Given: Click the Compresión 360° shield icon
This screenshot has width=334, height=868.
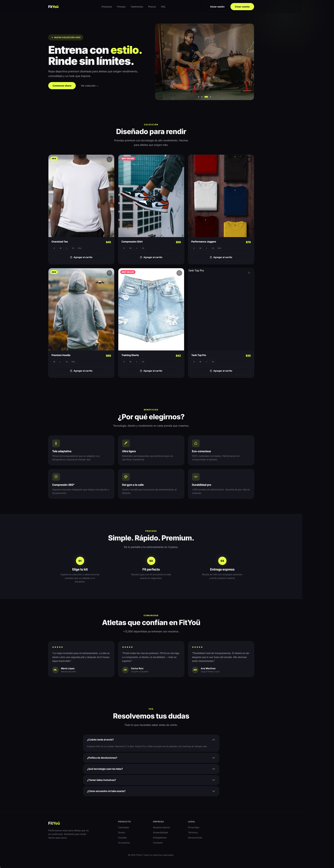Looking at the screenshot, I should click(x=56, y=477).
